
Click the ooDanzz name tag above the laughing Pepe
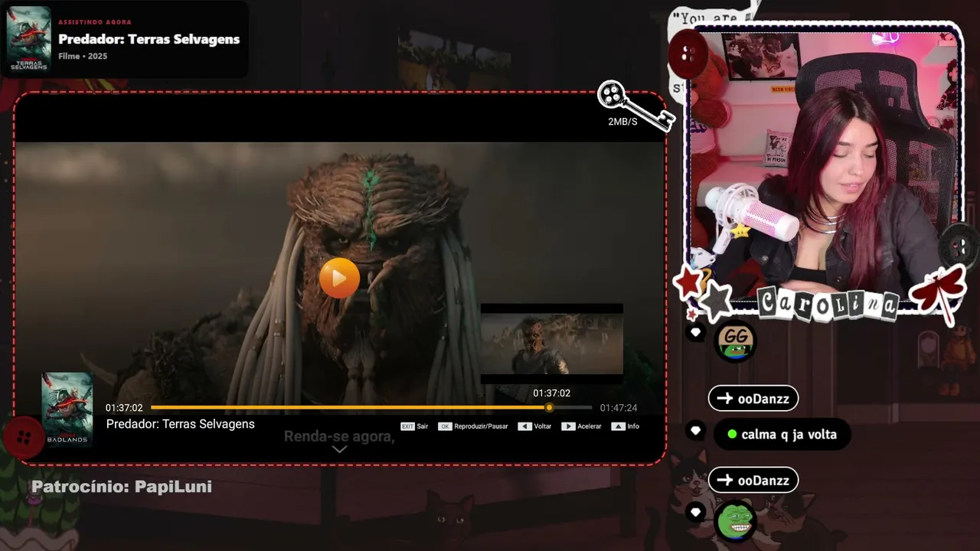[x=753, y=481]
